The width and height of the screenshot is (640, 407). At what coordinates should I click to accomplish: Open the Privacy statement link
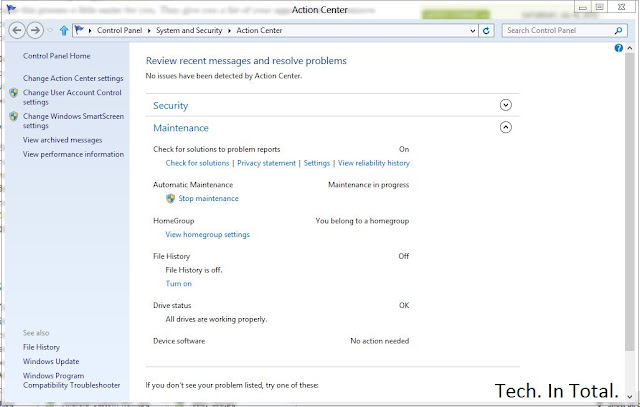pyautogui.click(x=267, y=163)
